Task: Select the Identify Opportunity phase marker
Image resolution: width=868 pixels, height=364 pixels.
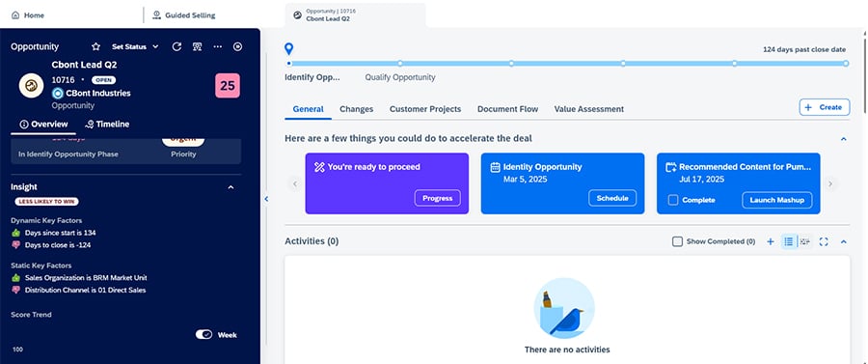Action: tap(288, 63)
